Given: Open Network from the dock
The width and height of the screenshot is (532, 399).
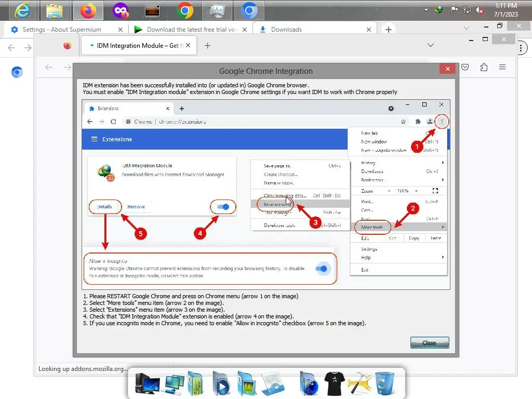Looking at the screenshot, I should 175,385.
